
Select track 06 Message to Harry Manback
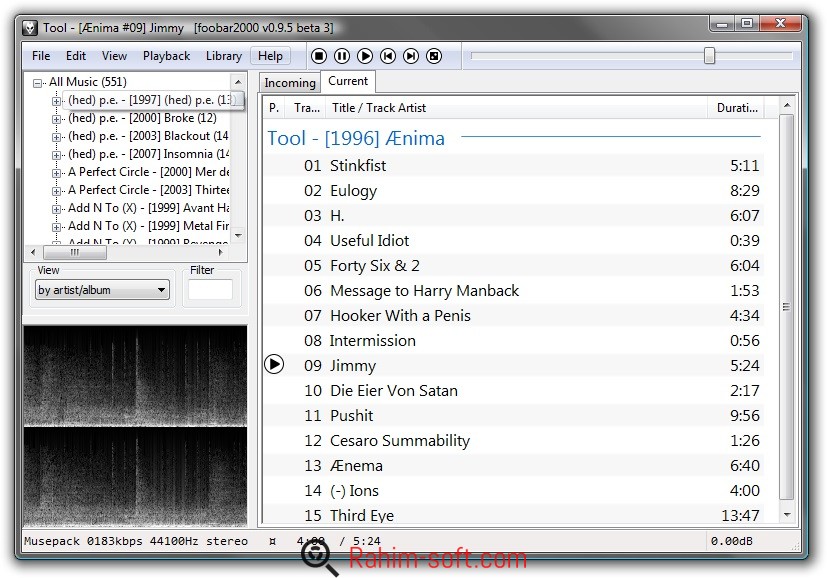tap(513, 291)
